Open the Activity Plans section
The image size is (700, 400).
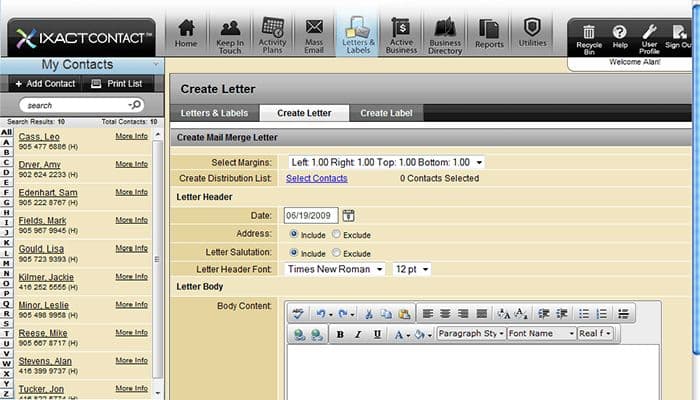[272, 34]
